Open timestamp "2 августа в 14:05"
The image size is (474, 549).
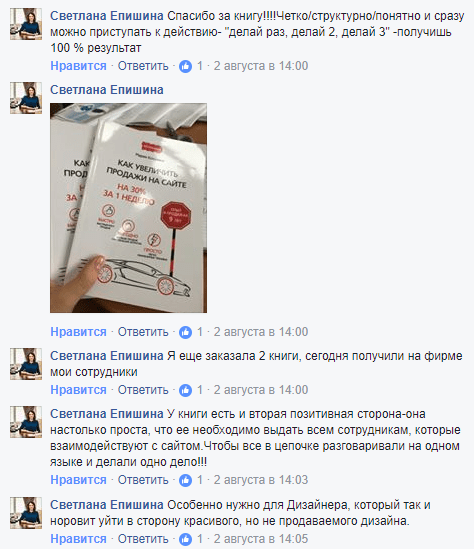261,538
